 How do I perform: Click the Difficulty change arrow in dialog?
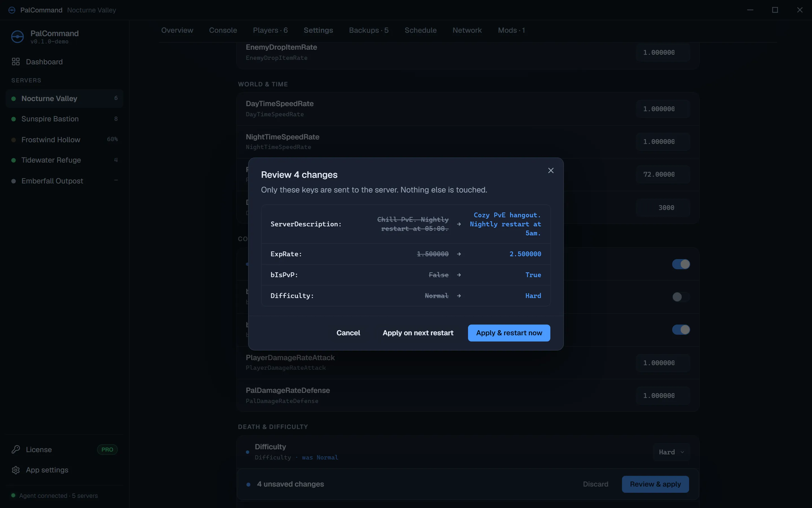[459, 296]
